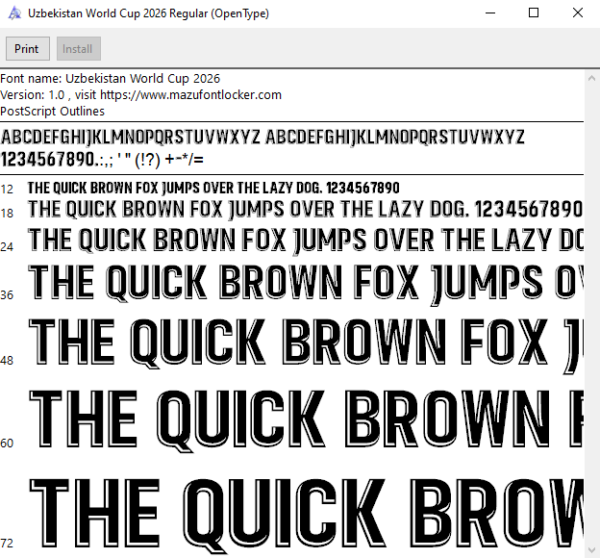Click the Print button
This screenshot has height=558, width=600.
pyautogui.click(x=28, y=49)
